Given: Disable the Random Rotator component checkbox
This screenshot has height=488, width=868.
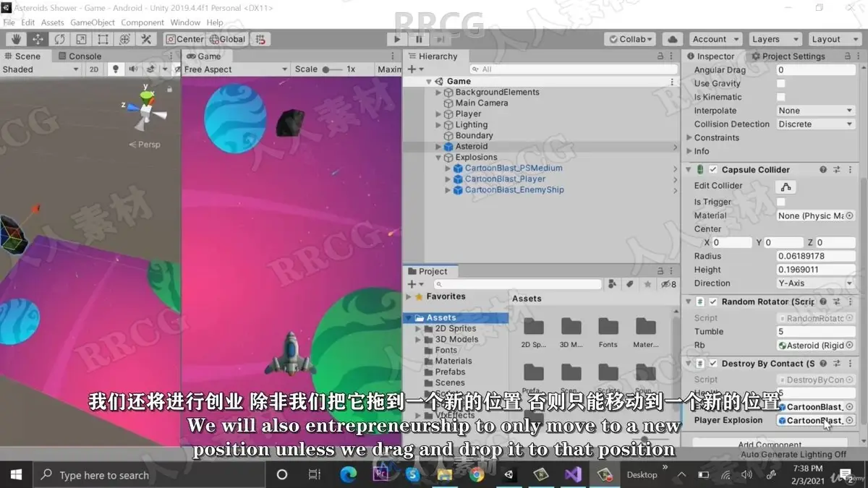Looking at the screenshot, I should [x=713, y=301].
